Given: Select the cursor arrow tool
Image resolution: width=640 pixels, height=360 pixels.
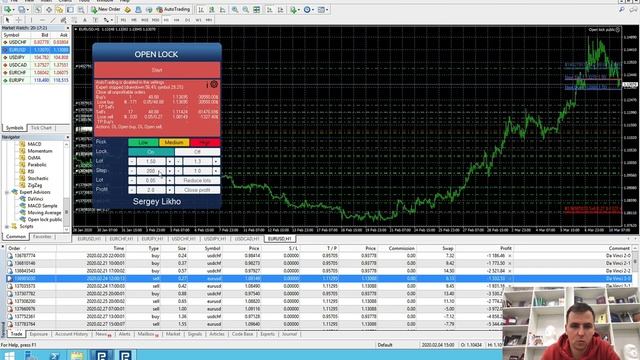Looking at the screenshot, I should [x=7, y=20].
